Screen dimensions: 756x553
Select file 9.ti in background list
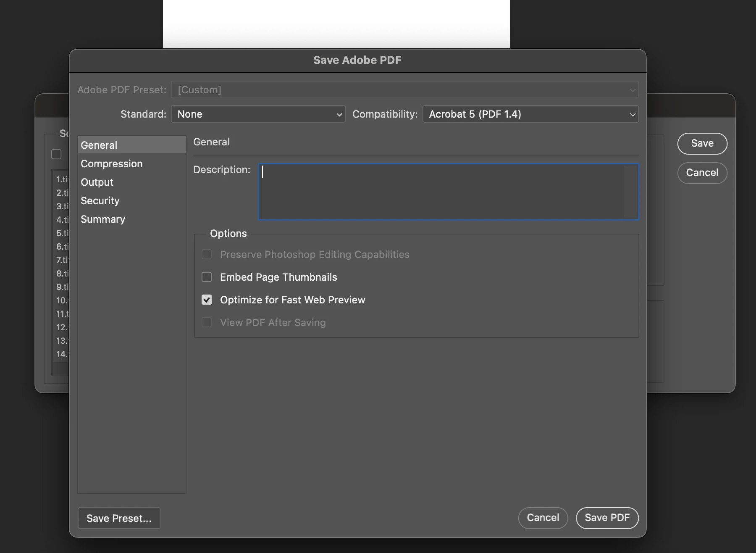[62, 287]
